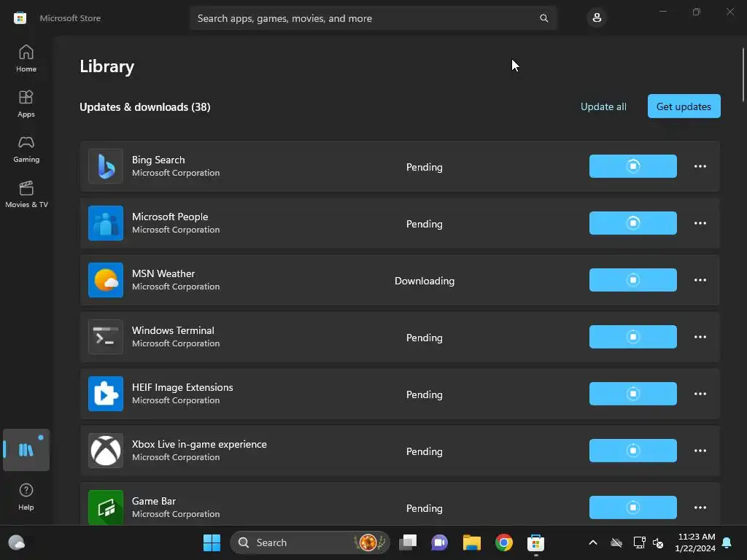747x560 pixels.
Task: Open the clock showing 11:23 AM
Action: [x=695, y=542]
